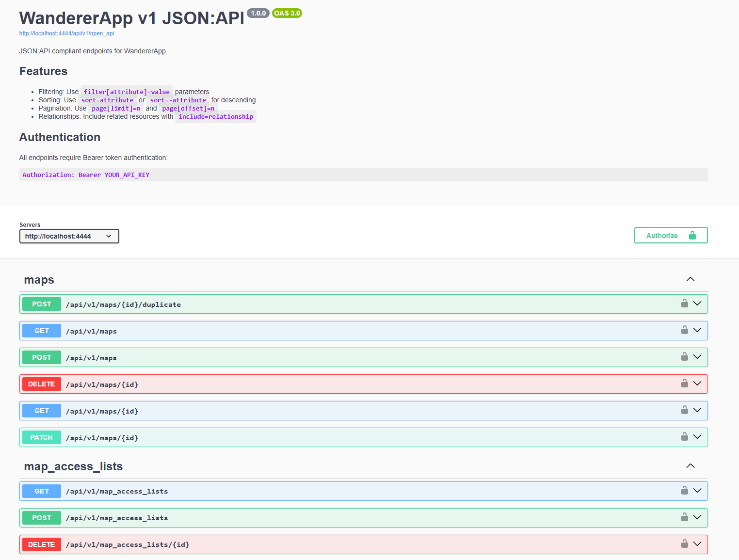Click lock icon on POST /api/v1/maps row
The height and width of the screenshot is (560, 739).
click(684, 357)
